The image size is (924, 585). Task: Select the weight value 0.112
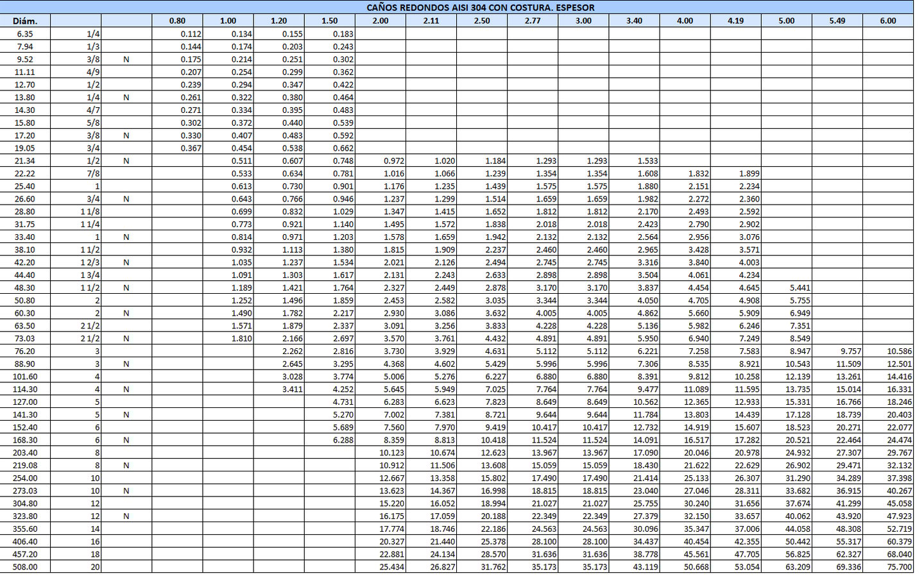click(x=191, y=34)
